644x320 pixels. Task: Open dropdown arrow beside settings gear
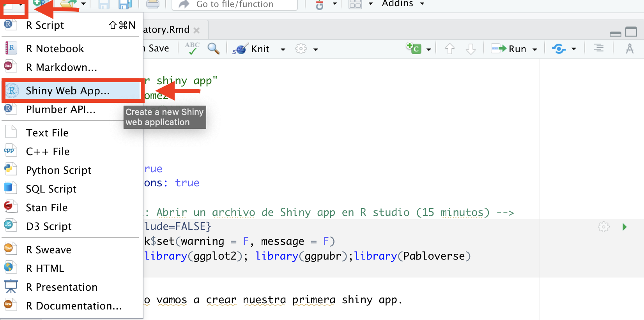(x=316, y=50)
